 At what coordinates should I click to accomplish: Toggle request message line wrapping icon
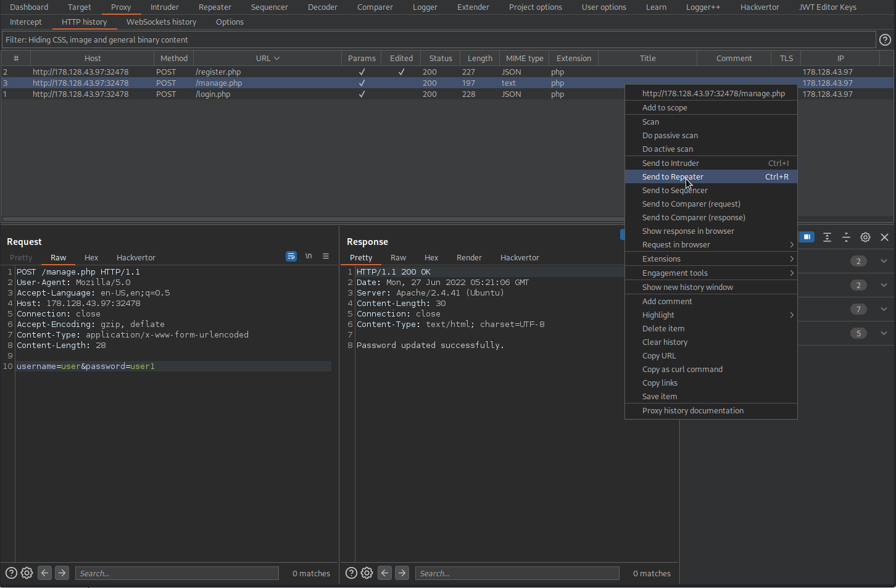(x=291, y=256)
